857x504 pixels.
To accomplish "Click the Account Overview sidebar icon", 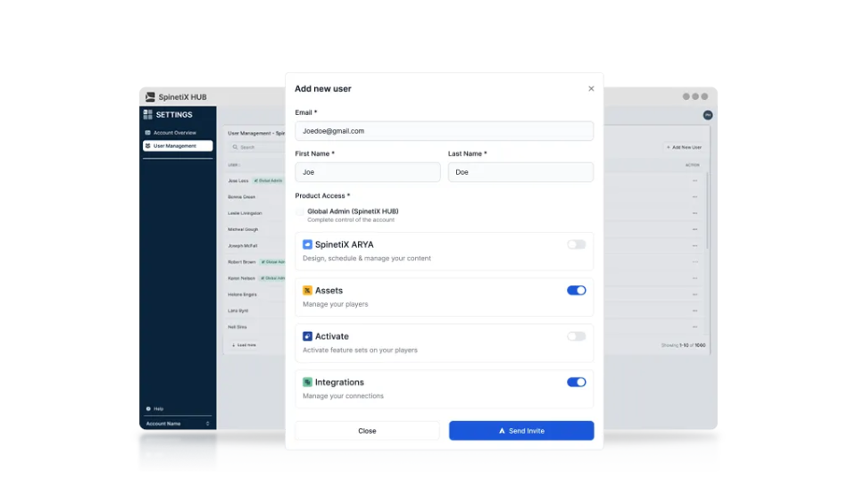I will [147, 133].
